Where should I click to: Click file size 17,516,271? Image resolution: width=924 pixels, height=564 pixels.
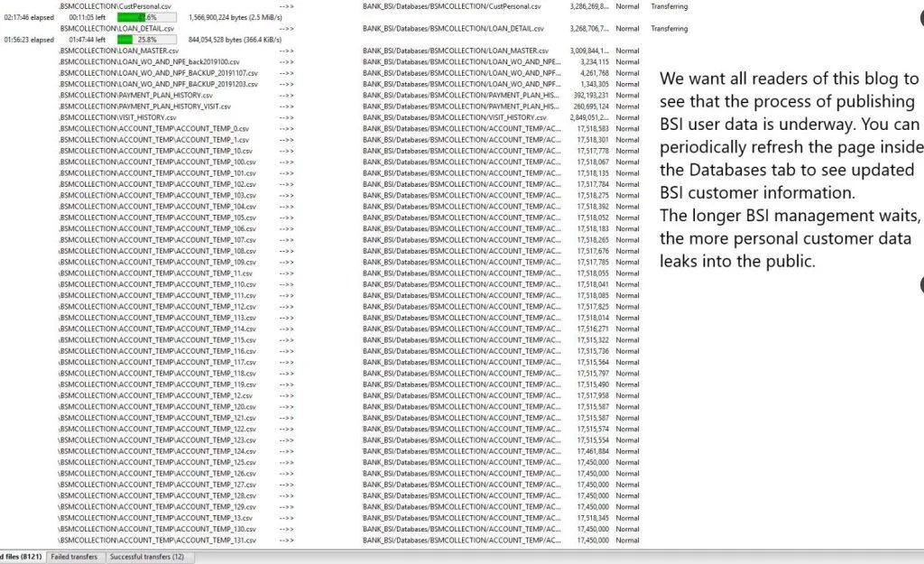click(593, 328)
